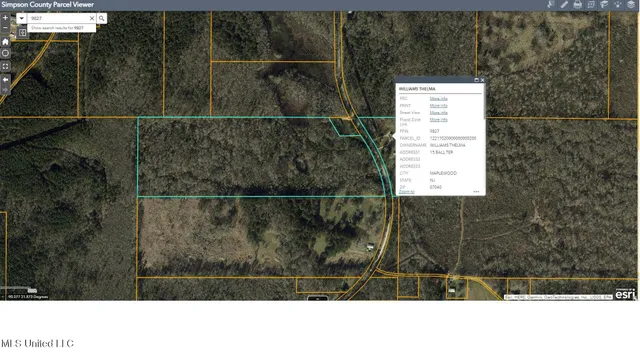The height and width of the screenshot is (360, 640).
Task: Toggle fullscreen map view
Action: click(5, 66)
